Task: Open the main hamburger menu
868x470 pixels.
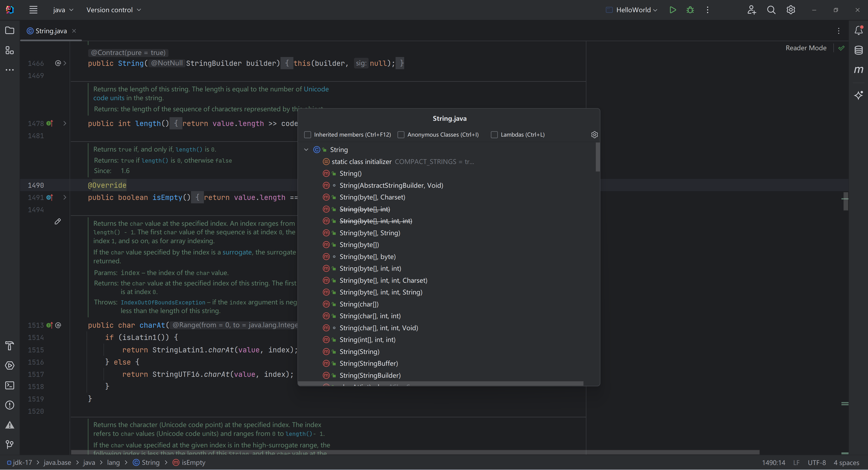Action: coord(33,10)
